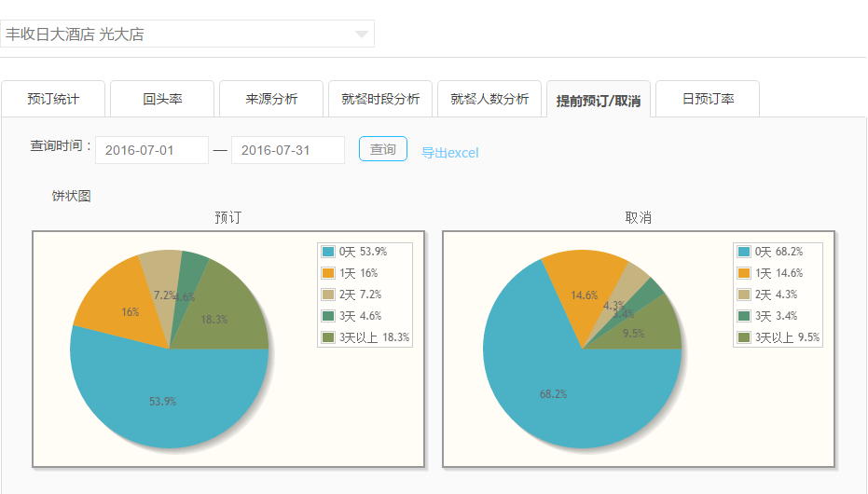868x494 pixels.
Task: Click the 0天 blue swatch in 预订 legend
Action: coord(328,252)
